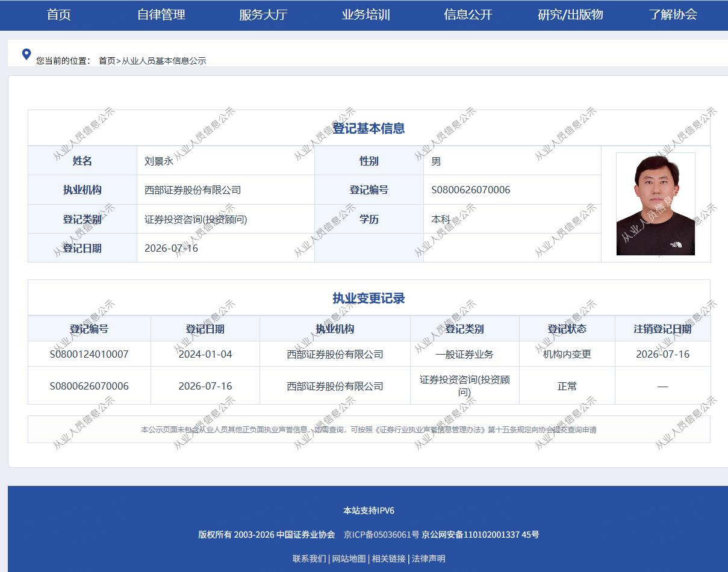728x572 pixels.
Task: Click the 性别 field label
Action: (x=369, y=161)
